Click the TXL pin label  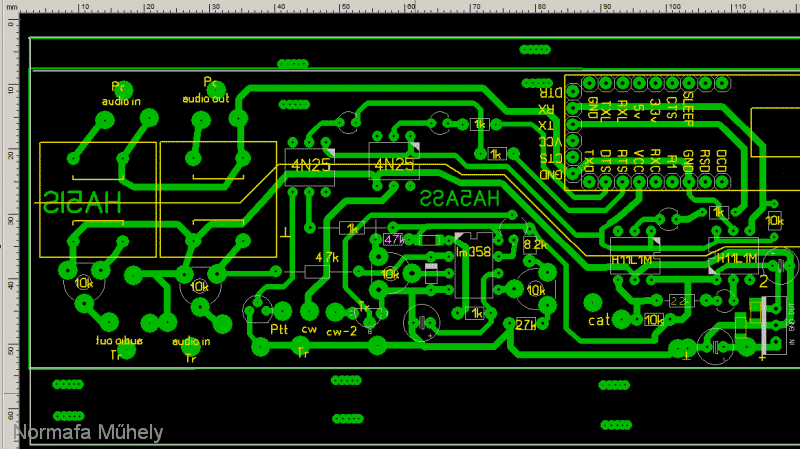pos(606,110)
